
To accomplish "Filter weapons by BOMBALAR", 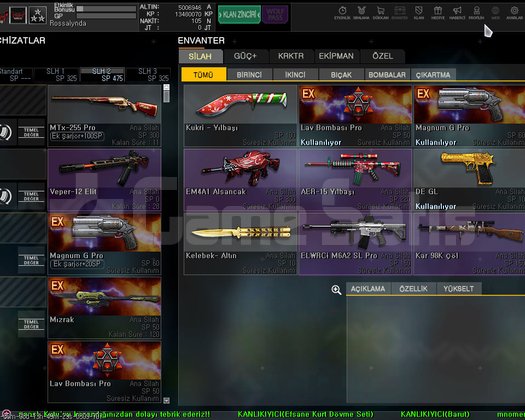I will [x=387, y=74].
